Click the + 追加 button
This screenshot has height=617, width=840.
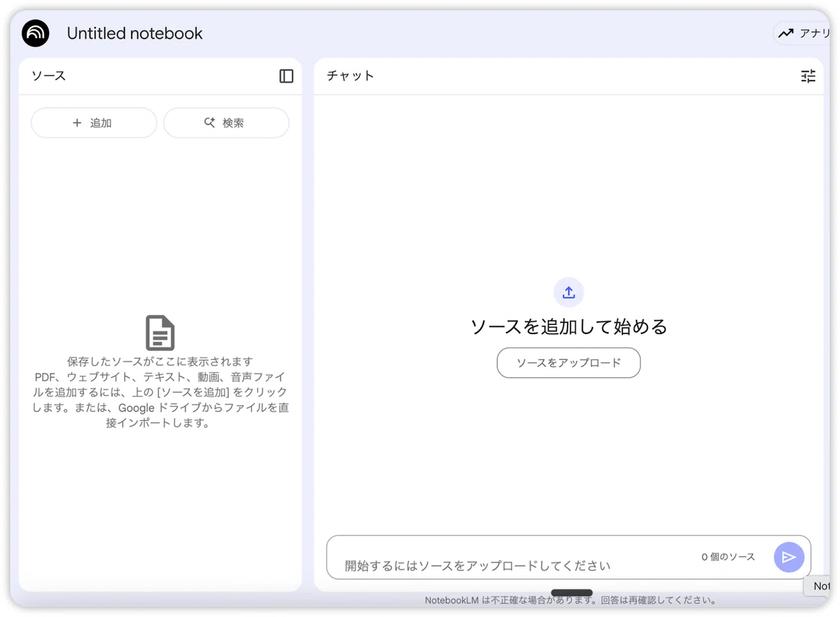coord(94,123)
